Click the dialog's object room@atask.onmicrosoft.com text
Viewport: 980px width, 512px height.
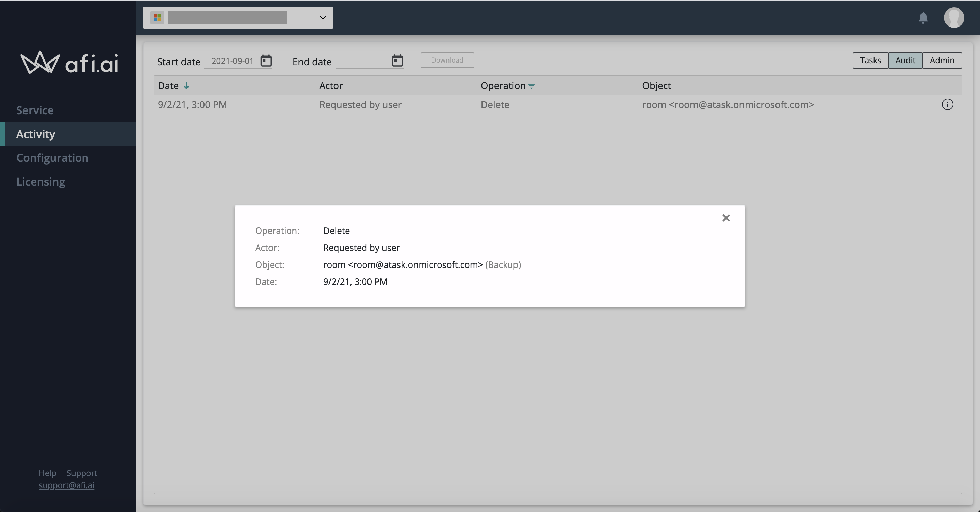coord(403,264)
